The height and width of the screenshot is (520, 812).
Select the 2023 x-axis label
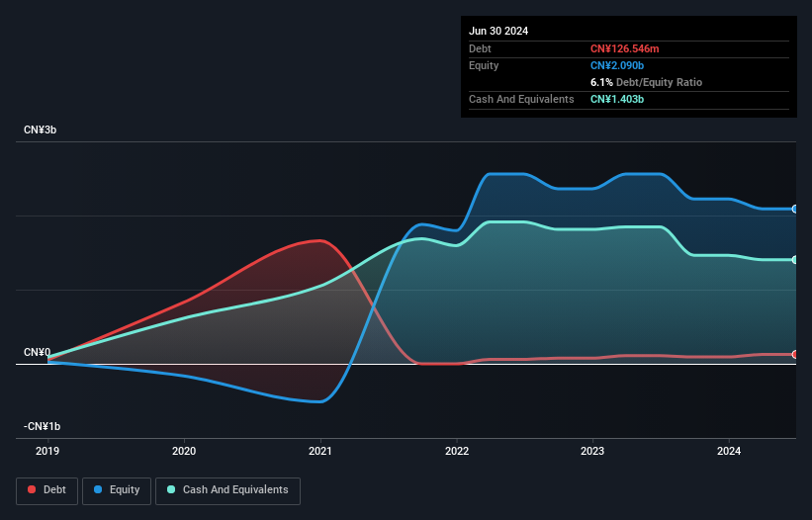592,451
